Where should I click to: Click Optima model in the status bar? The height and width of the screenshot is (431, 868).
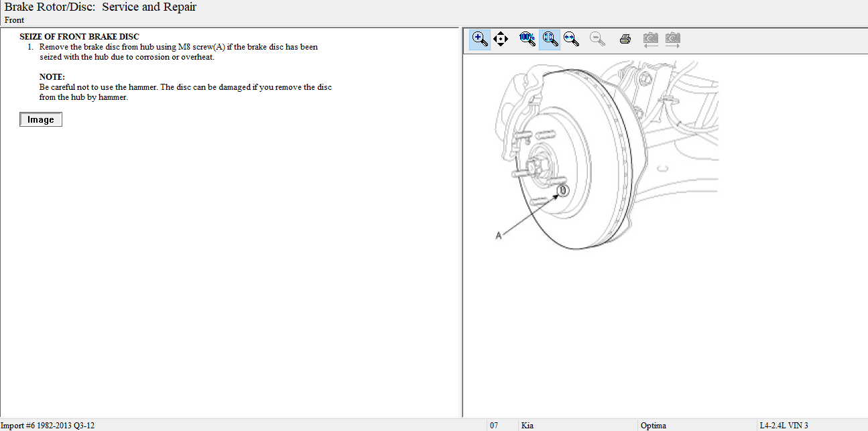tap(654, 426)
